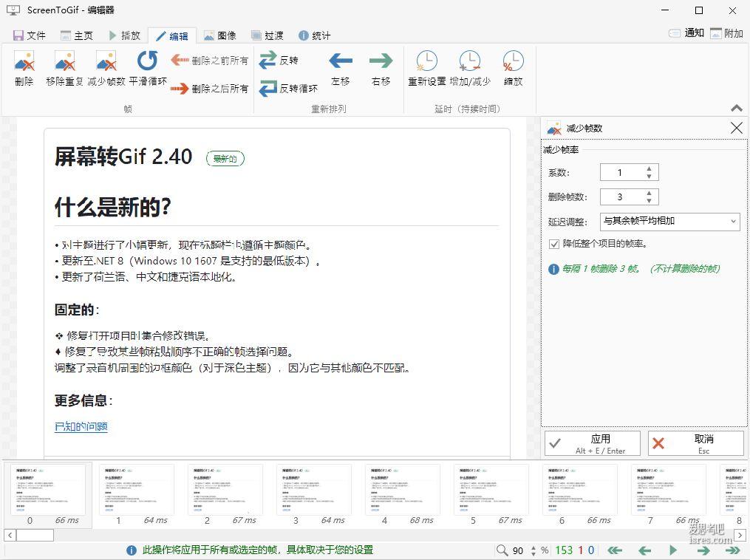Increase the 系数 value with up arrow
Image resolution: width=750 pixels, height=560 pixels.
point(649,169)
